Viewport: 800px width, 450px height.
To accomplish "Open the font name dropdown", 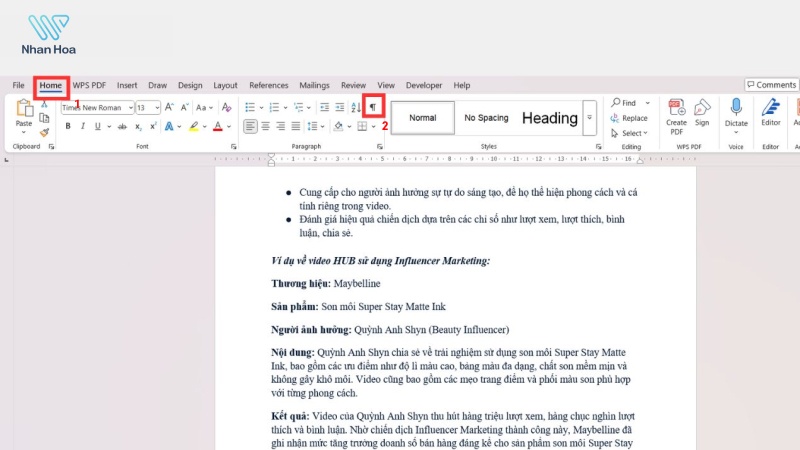I will pyautogui.click(x=131, y=108).
